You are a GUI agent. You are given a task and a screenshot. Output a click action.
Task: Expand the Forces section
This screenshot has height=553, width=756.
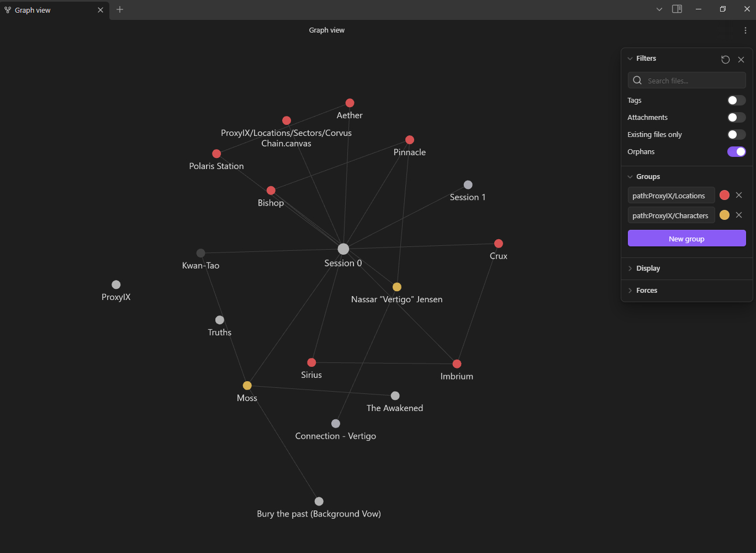click(x=646, y=291)
